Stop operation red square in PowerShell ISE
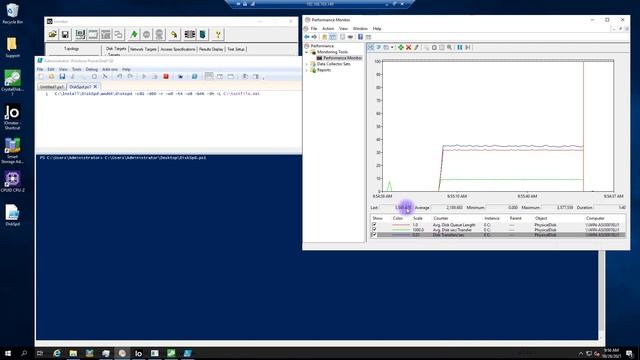 pos(166,76)
